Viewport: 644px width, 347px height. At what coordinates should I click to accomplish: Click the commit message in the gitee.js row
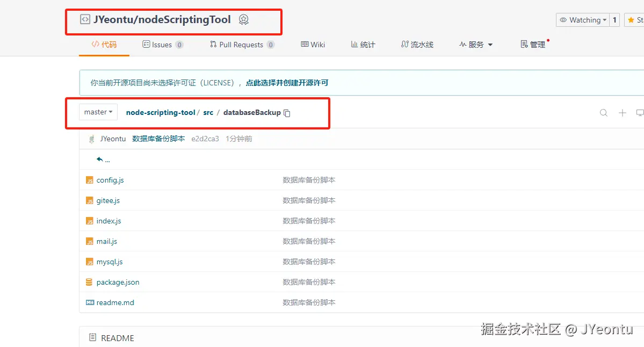coord(309,200)
